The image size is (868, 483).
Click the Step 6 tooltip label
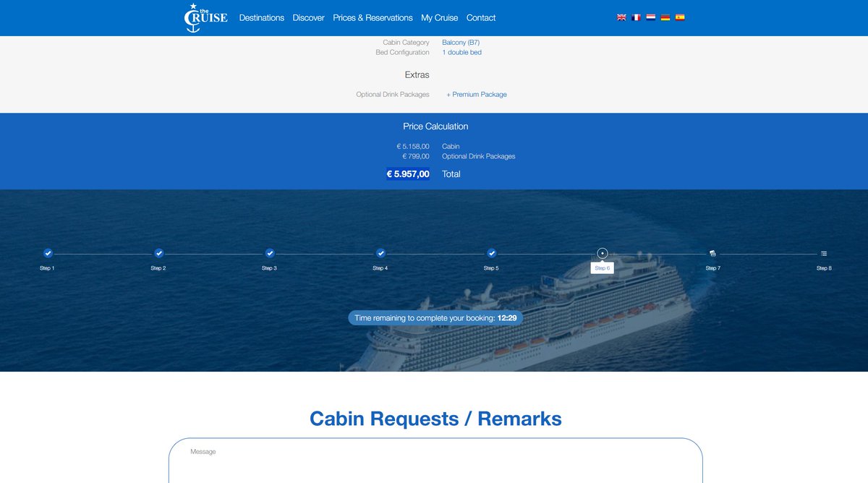coord(603,268)
